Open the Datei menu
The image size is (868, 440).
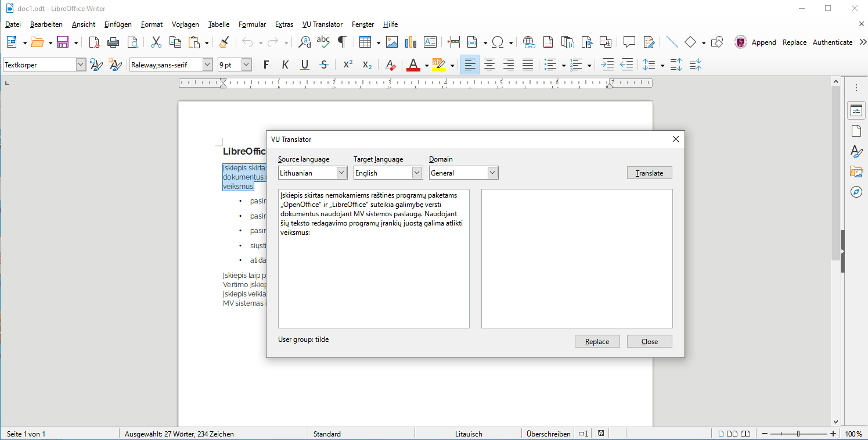(13, 24)
